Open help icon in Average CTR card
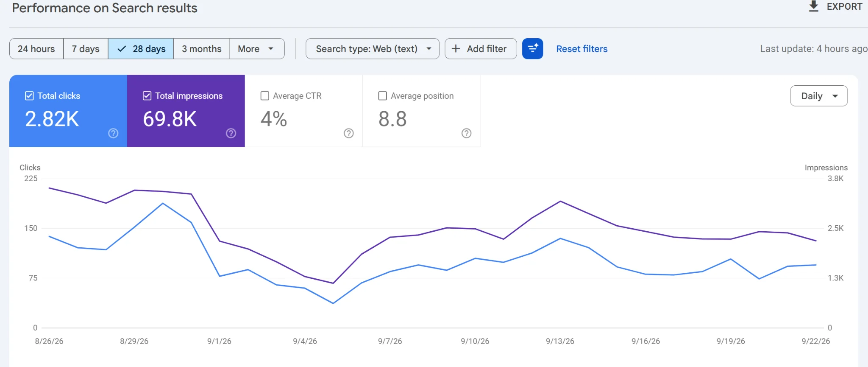Viewport: 868px width, 367px height. coord(349,133)
